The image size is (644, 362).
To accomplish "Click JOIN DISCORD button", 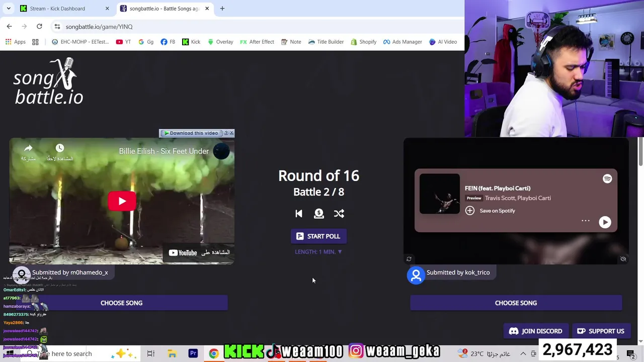I will [x=535, y=331].
